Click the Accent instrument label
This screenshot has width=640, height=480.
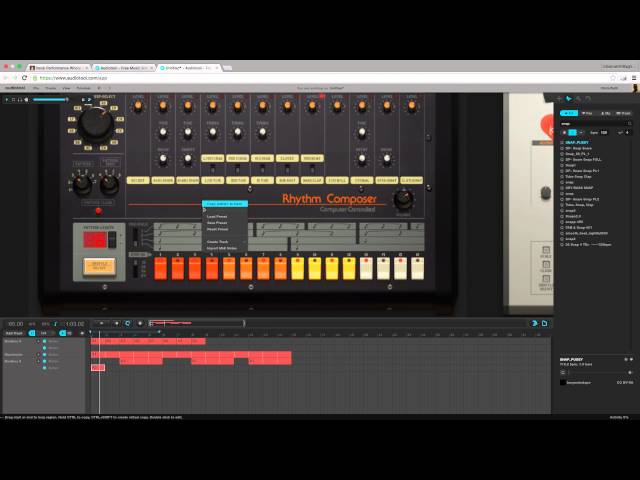pyautogui.click(x=138, y=180)
